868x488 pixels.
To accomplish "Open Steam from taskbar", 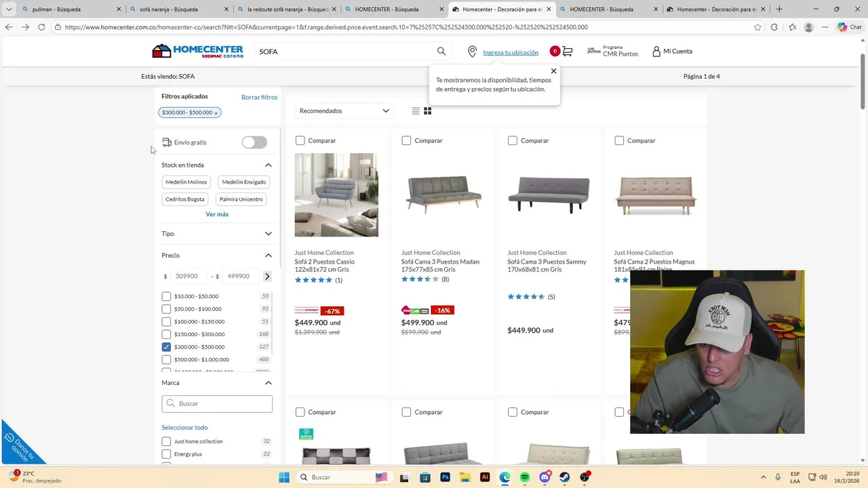I will click(565, 477).
